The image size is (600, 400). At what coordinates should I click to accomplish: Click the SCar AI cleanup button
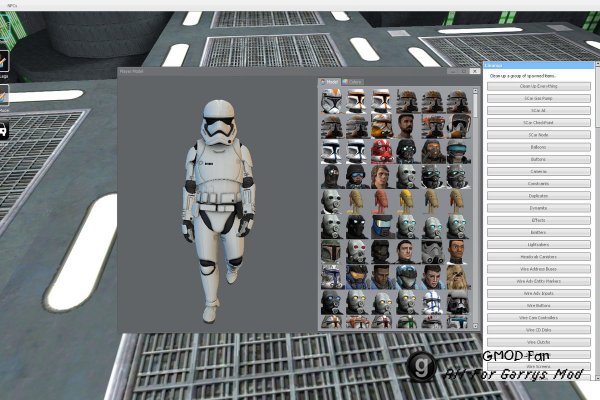point(538,111)
